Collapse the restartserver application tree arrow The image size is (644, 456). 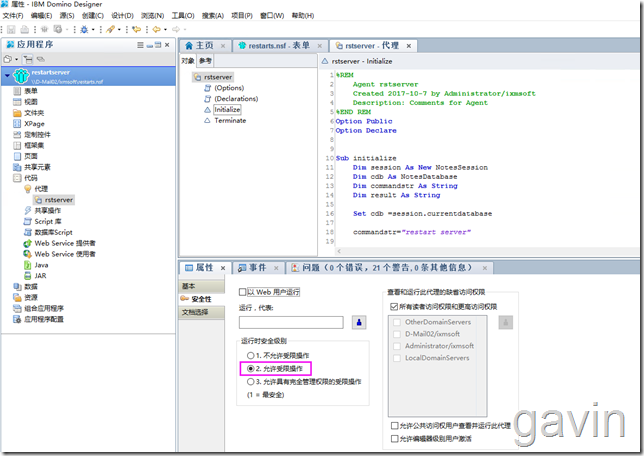pos(7,76)
